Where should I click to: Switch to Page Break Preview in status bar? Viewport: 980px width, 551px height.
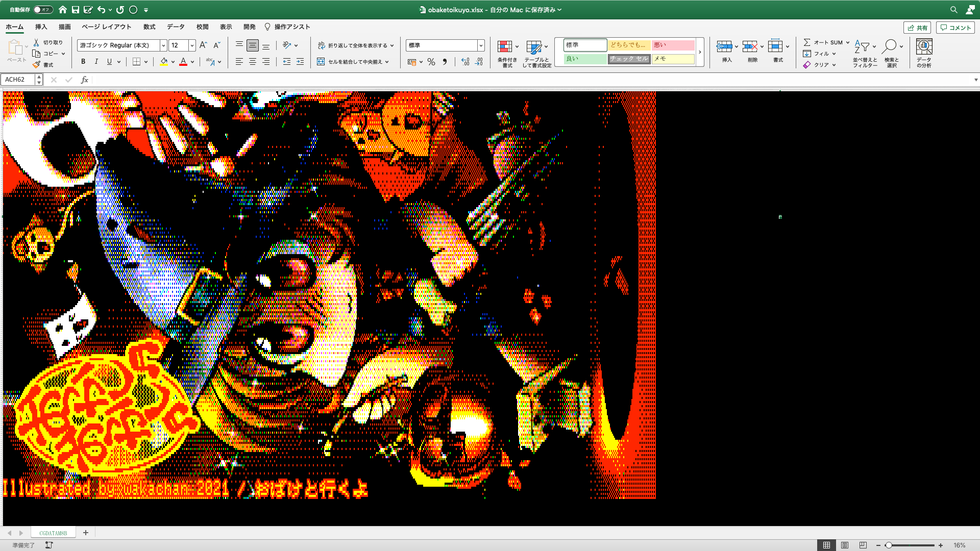click(863, 545)
